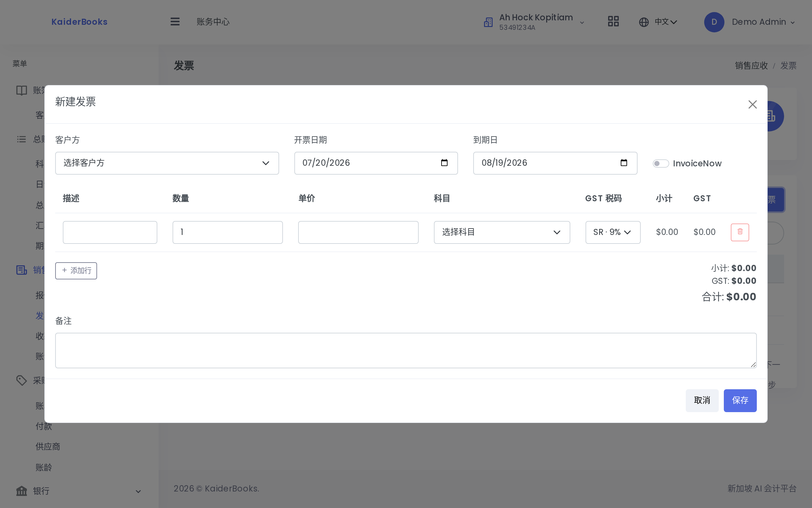
Task: Toggle the InvoiceNow switch
Action: (661, 163)
